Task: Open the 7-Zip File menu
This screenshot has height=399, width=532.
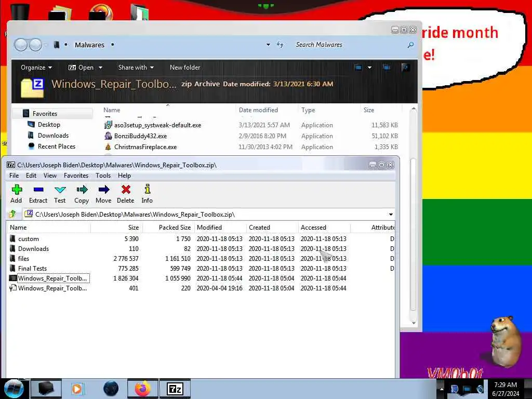Action: click(x=14, y=176)
